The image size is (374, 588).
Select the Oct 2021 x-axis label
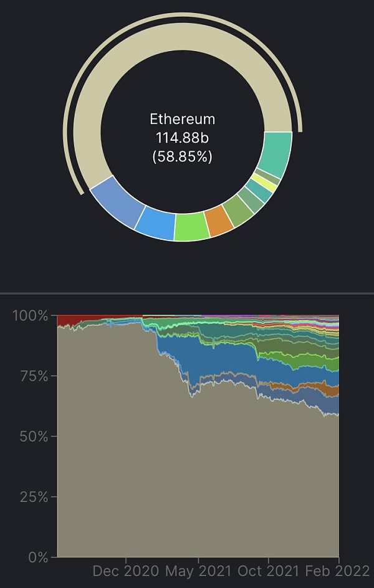pos(268,571)
